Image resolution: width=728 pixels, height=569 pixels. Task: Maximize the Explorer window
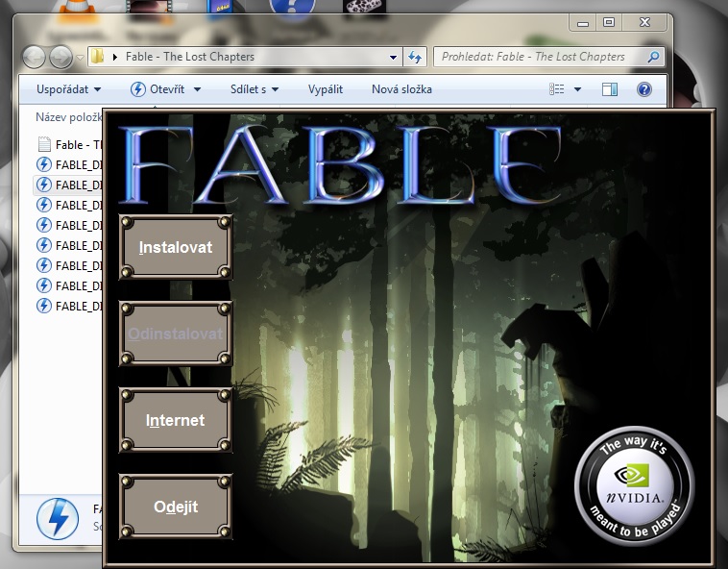point(609,22)
